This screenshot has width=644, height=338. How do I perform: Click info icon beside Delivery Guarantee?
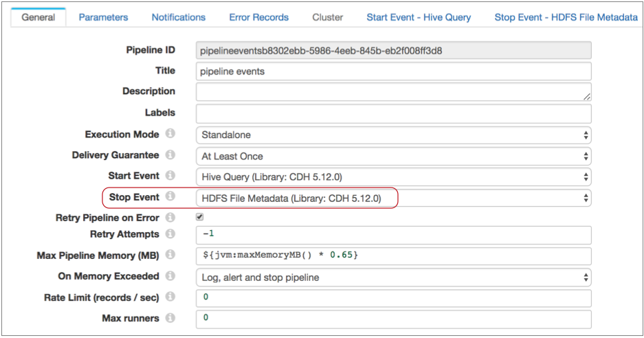pos(170,155)
